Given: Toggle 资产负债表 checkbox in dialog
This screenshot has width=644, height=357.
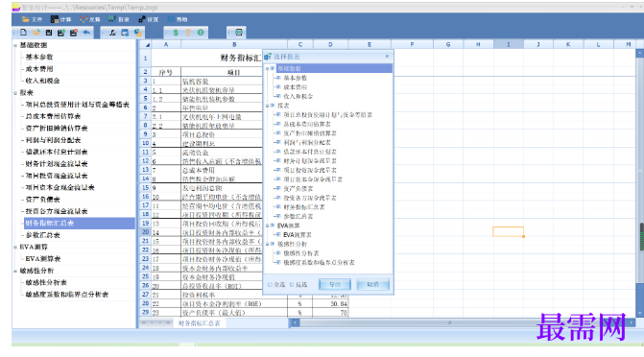Looking at the screenshot, I should click(x=278, y=188).
